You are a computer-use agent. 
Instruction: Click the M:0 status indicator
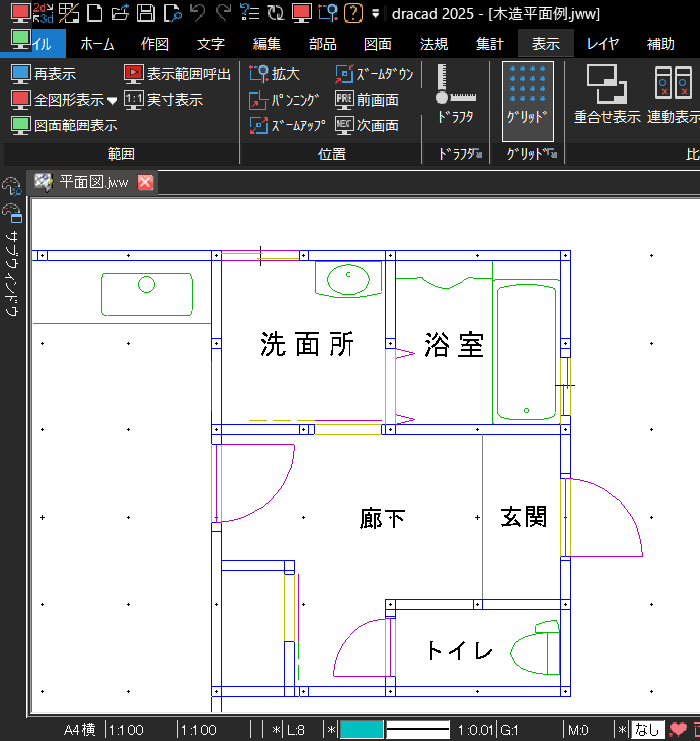click(579, 730)
